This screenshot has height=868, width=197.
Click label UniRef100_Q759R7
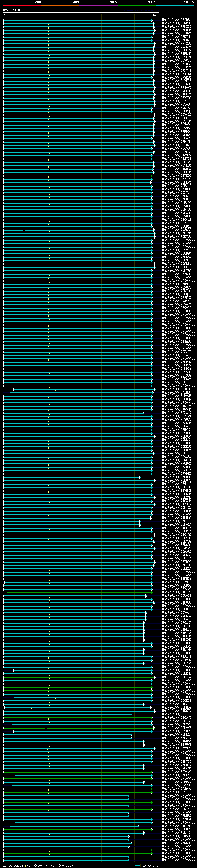(x=177, y=748)
